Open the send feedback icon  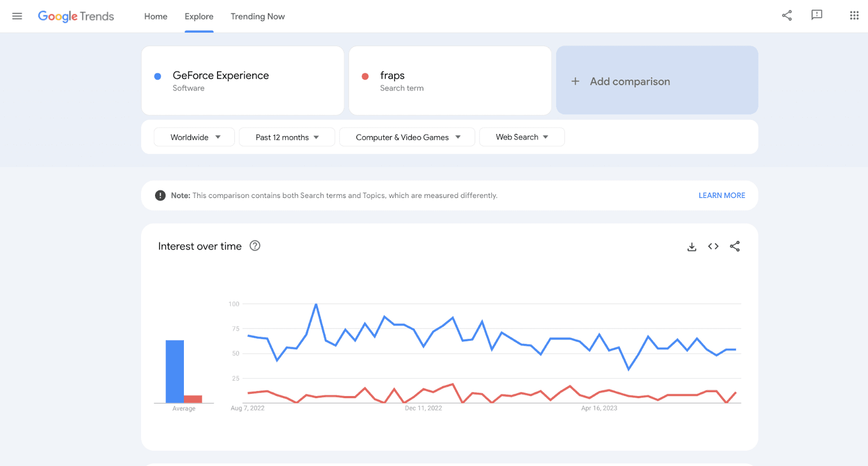coord(816,15)
